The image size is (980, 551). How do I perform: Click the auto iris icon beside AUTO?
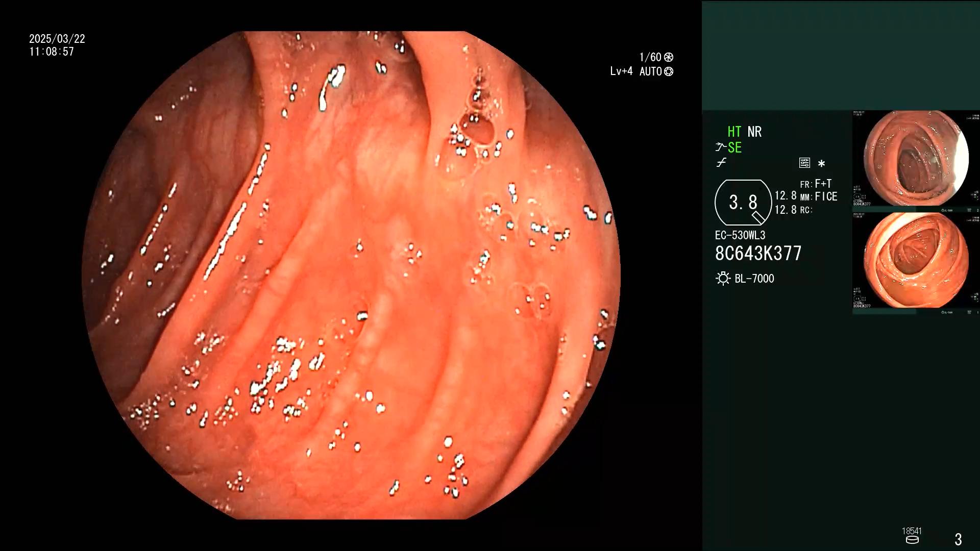point(669,71)
